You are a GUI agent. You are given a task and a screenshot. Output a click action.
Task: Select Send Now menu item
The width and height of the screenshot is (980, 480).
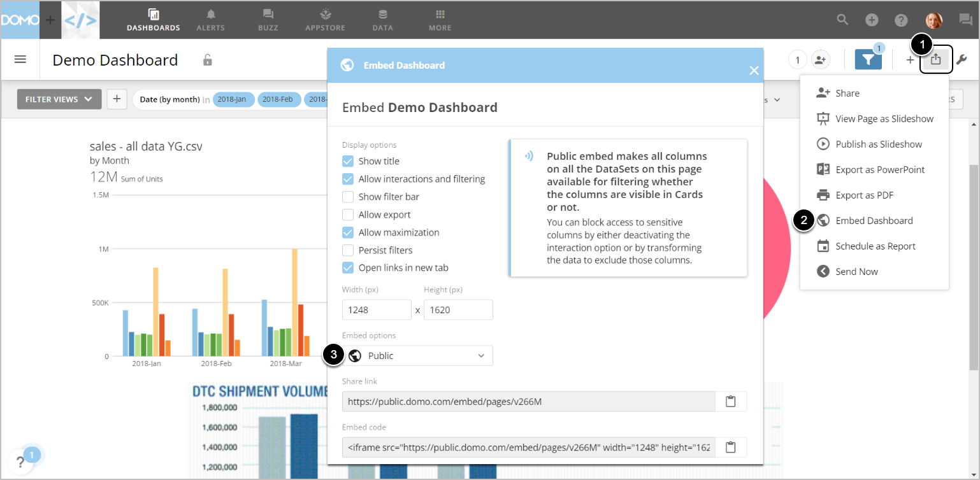coord(874,271)
